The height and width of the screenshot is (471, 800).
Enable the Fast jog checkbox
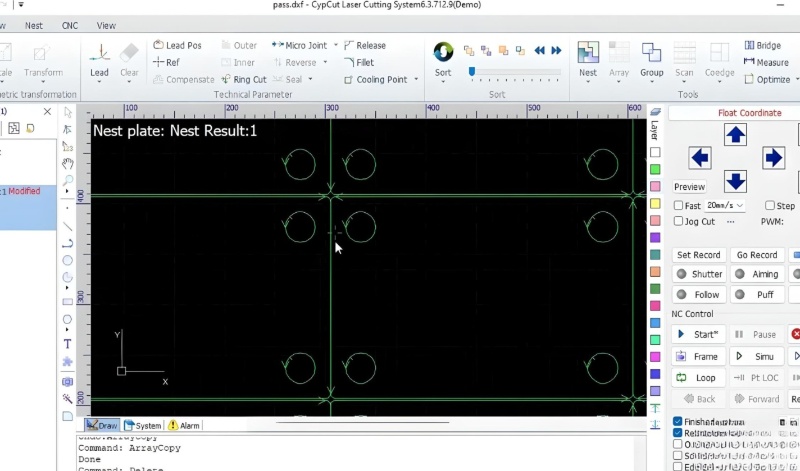(680, 206)
